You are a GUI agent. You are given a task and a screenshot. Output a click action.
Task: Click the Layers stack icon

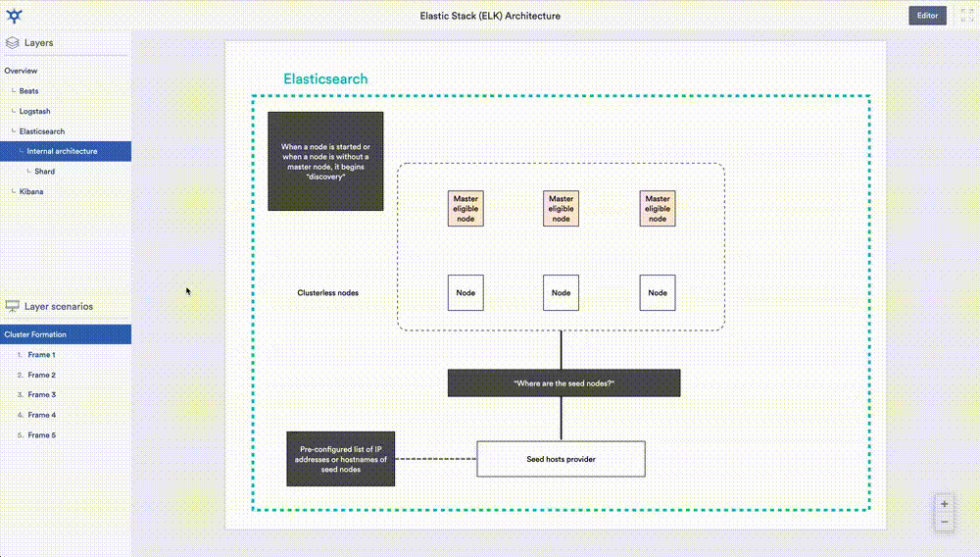pyautogui.click(x=12, y=42)
